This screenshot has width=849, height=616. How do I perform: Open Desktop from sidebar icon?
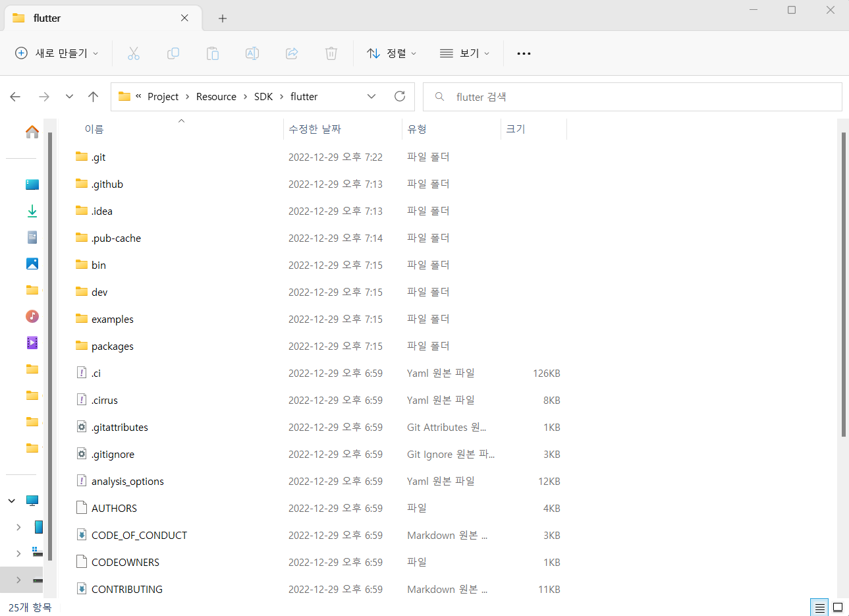[x=32, y=184]
